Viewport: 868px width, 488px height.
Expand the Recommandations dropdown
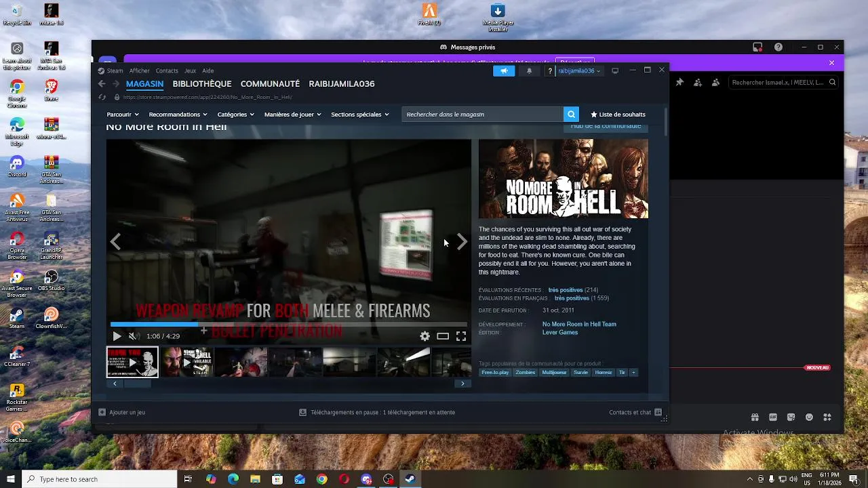pyautogui.click(x=178, y=115)
